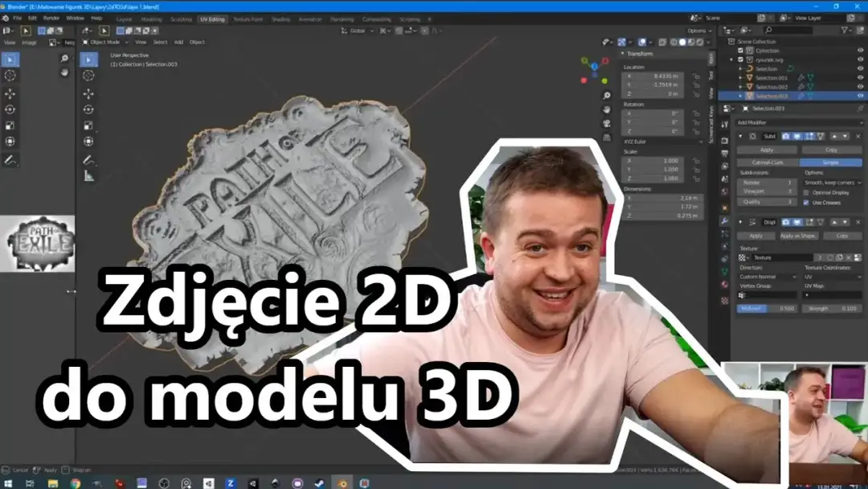Open the Object menu in the 3D viewport
This screenshot has width=868, height=489.
tap(199, 42)
